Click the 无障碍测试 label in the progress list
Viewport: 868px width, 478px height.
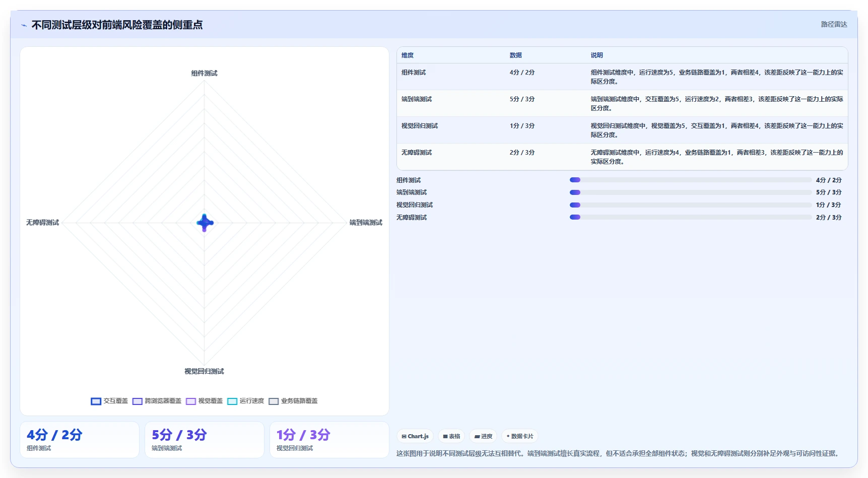click(412, 218)
